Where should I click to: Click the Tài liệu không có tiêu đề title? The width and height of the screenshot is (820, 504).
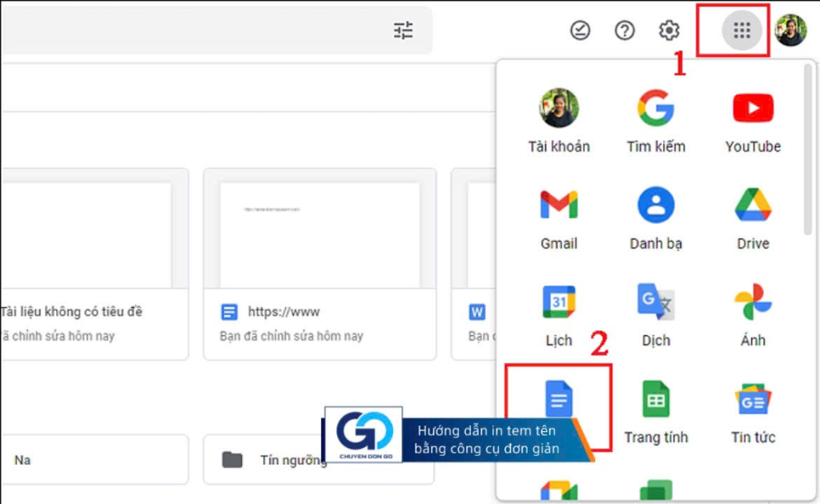point(71,312)
